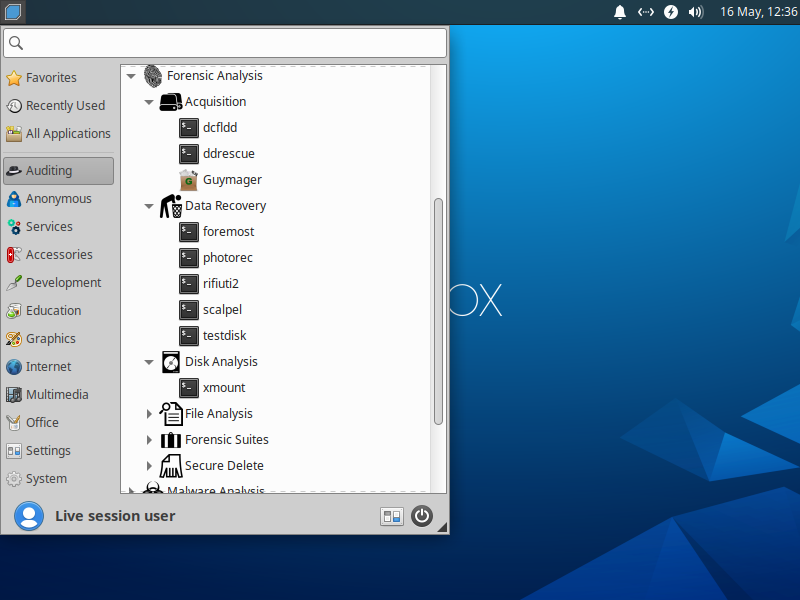Open the All Settings button

click(x=391, y=516)
